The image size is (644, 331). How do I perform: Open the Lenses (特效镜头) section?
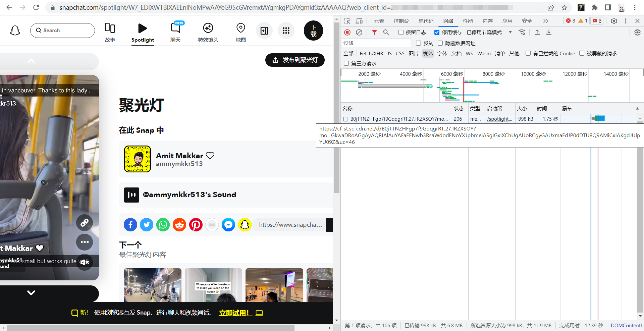208,33
